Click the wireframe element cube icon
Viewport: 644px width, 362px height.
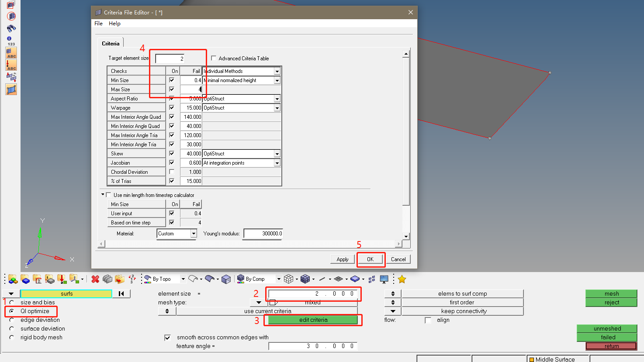pyautogui.click(x=288, y=279)
